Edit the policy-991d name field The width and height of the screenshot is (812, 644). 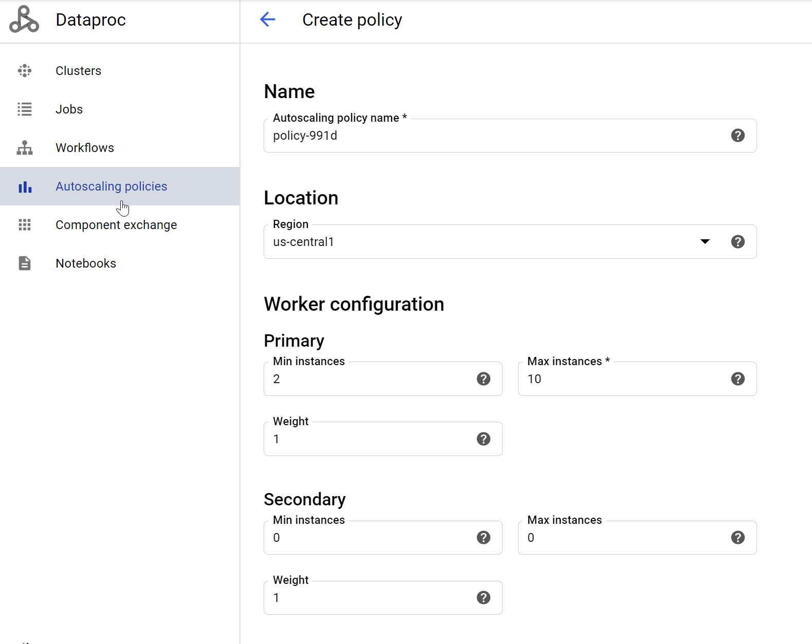pos(510,136)
